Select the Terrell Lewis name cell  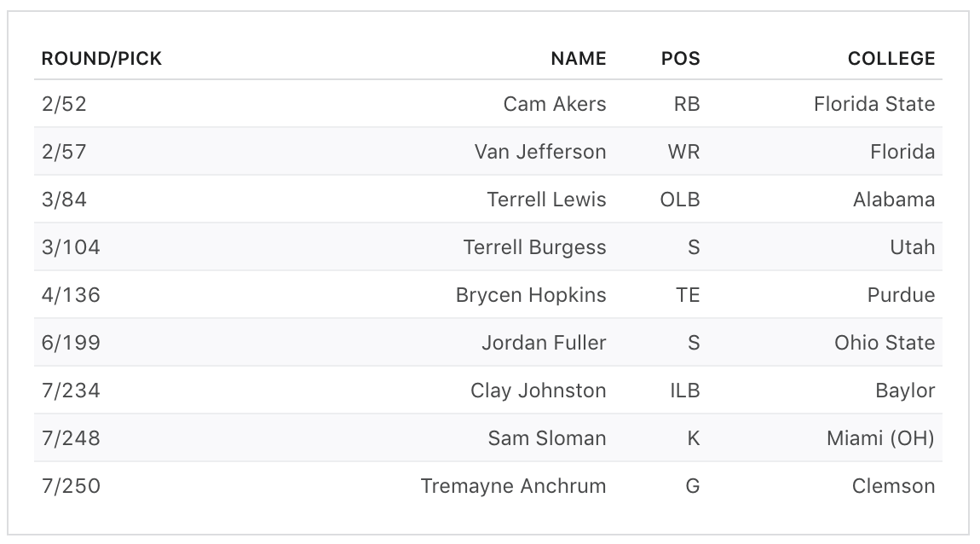point(546,200)
